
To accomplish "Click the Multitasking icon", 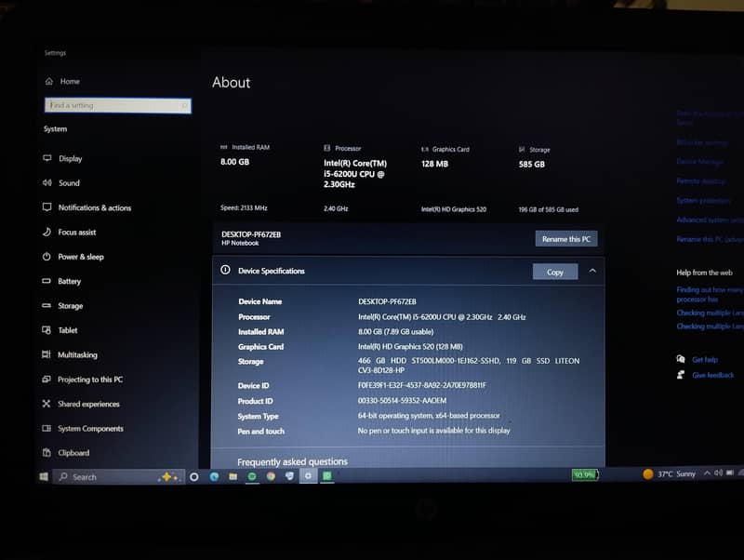I will pos(46,354).
